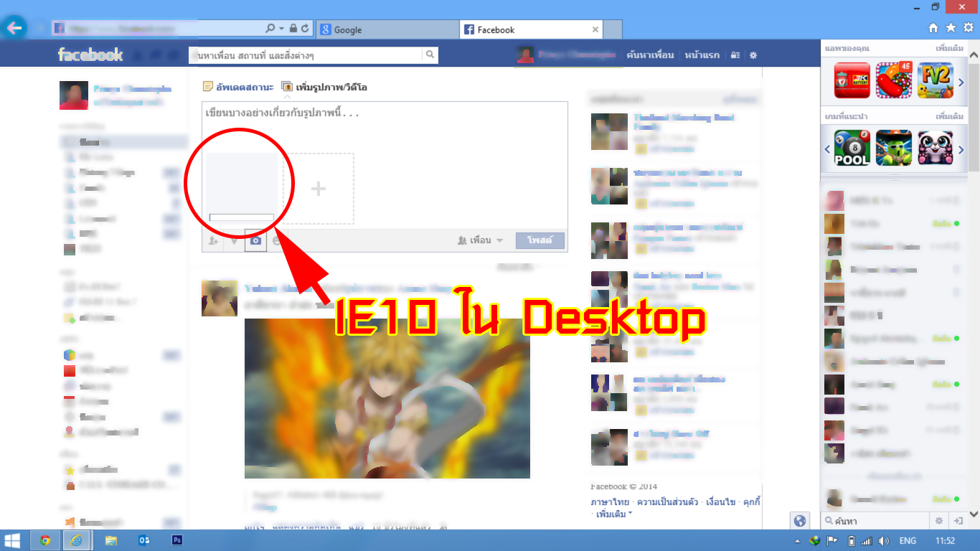Show next games in เกมที่แนะนำ row
The width and height of the screenshot is (980, 551).
961,149
